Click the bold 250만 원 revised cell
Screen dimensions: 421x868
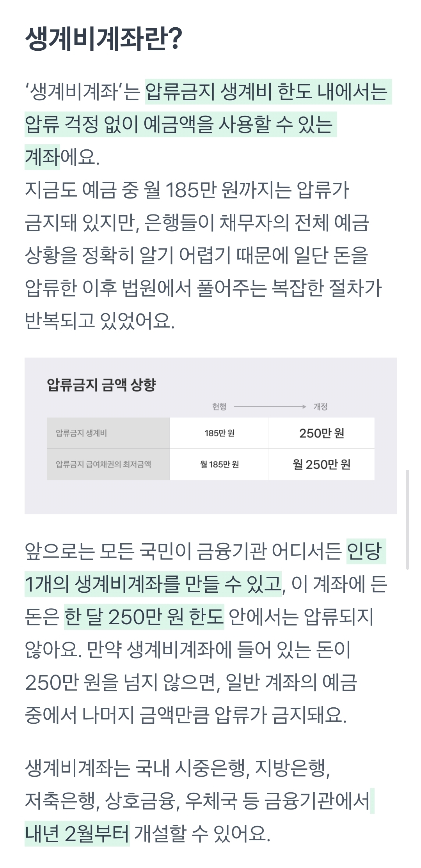(x=322, y=433)
